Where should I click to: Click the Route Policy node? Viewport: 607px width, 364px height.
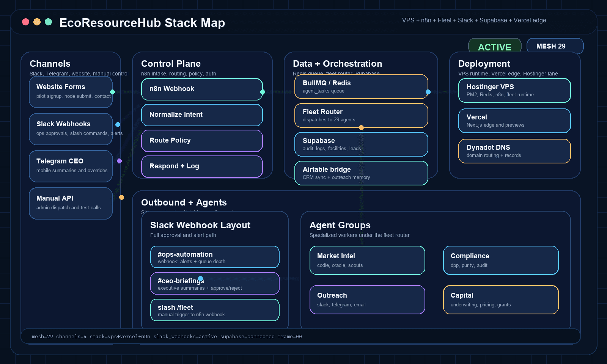pos(202,141)
